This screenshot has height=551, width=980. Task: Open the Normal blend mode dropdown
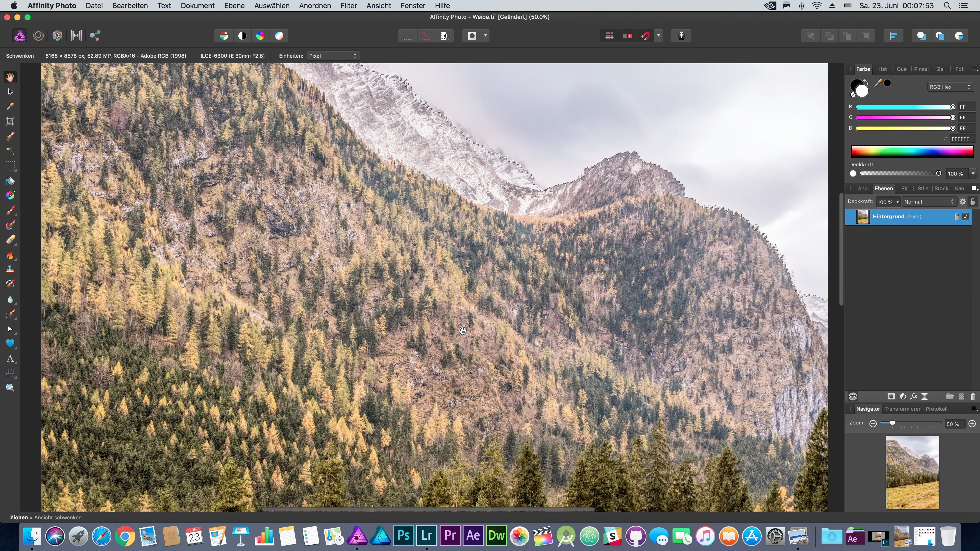pyautogui.click(x=928, y=202)
